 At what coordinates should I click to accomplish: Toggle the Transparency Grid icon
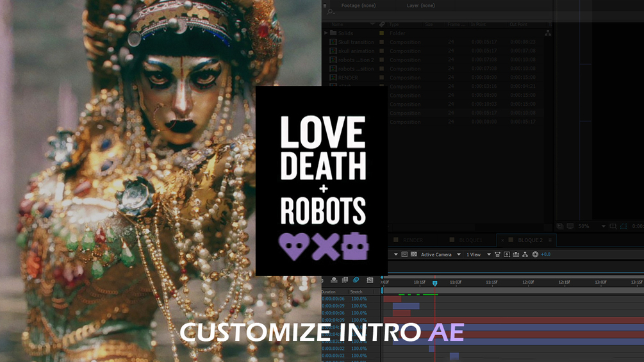pos(413,254)
